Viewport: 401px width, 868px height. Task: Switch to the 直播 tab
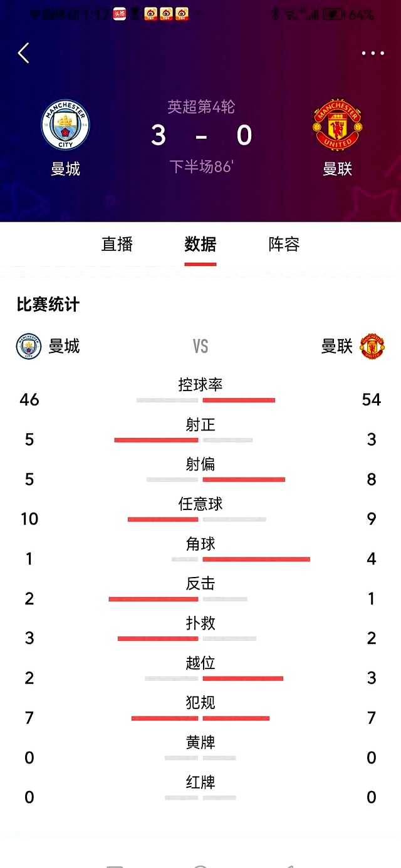pyautogui.click(x=117, y=244)
